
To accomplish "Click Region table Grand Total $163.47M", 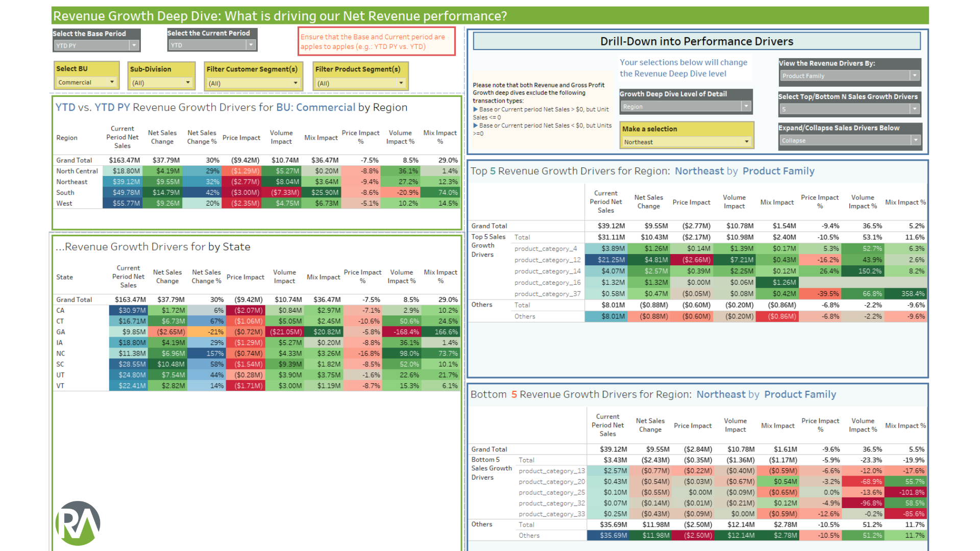I will coord(124,160).
